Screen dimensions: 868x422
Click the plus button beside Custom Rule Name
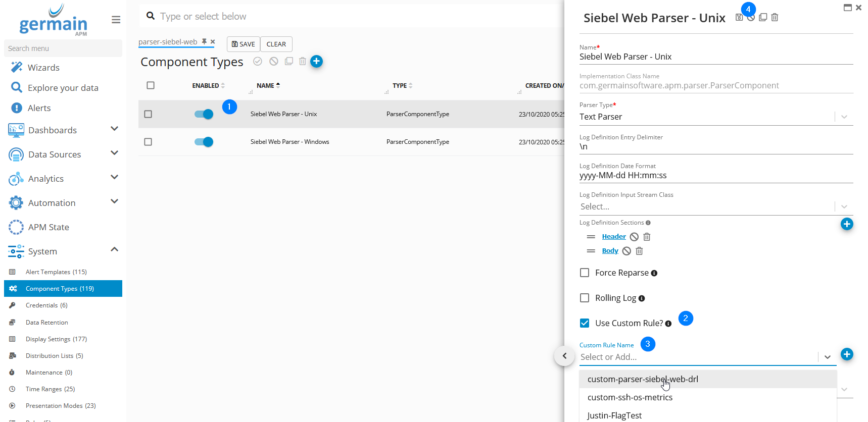pos(846,354)
